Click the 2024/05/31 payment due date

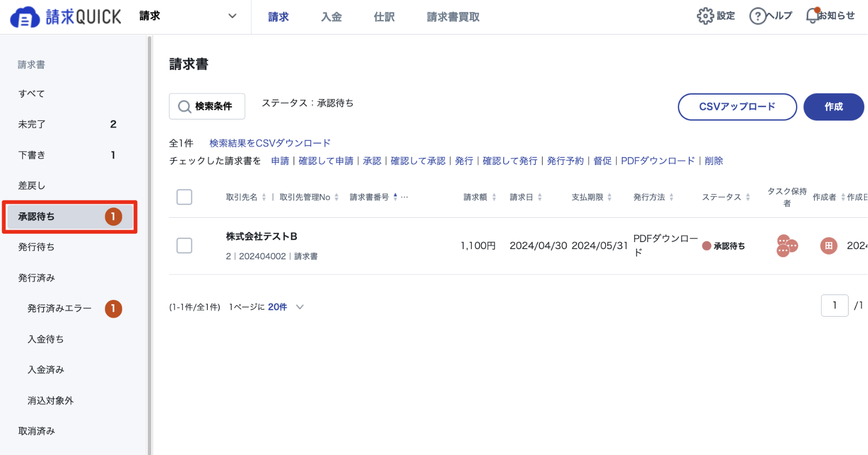tap(600, 246)
